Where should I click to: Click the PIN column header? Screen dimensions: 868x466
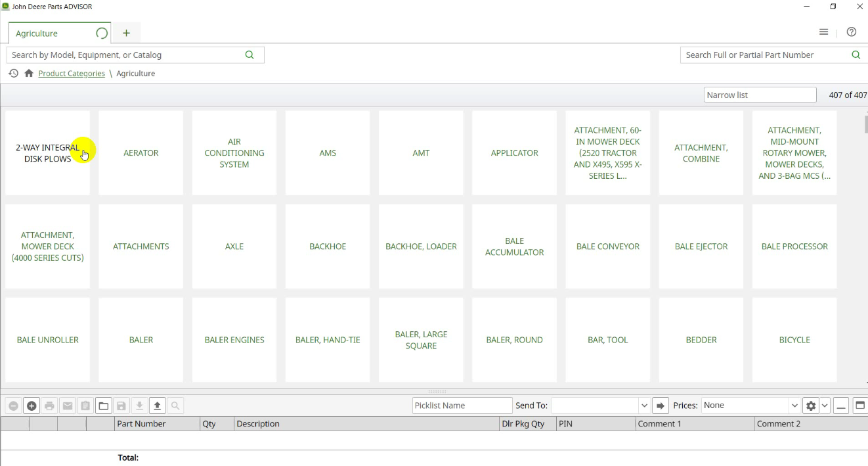point(596,424)
